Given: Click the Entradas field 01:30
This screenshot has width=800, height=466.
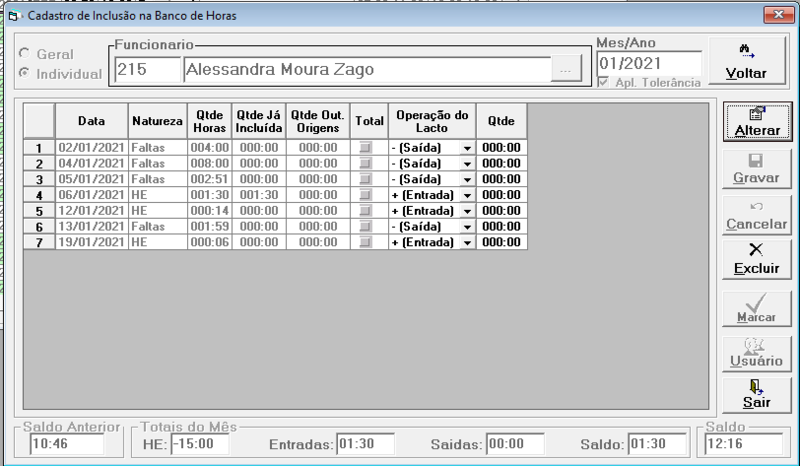Looking at the screenshot, I should [x=366, y=444].
